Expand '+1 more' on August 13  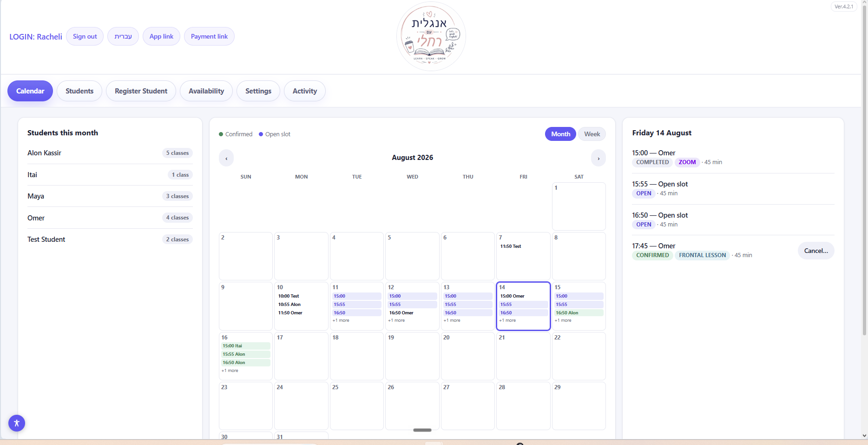(x=452, y=320)
